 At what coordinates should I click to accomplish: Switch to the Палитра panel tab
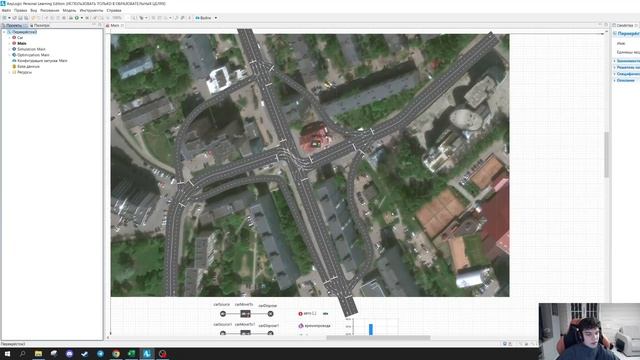pos(40,25)
